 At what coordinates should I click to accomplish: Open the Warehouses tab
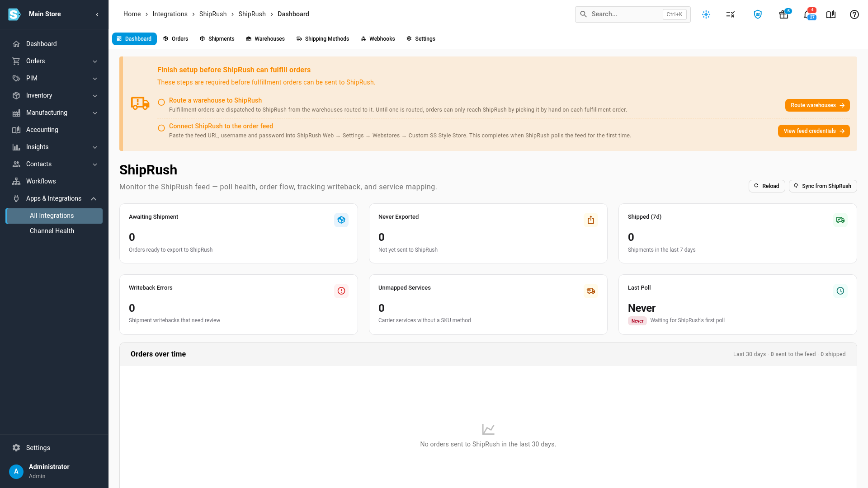click(x=265, y=39)
